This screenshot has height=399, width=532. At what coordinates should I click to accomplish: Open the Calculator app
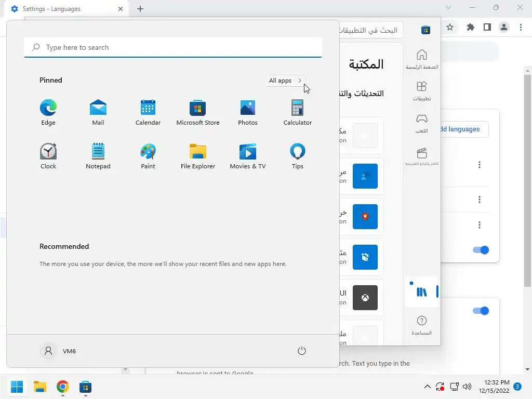pos(298,113)
